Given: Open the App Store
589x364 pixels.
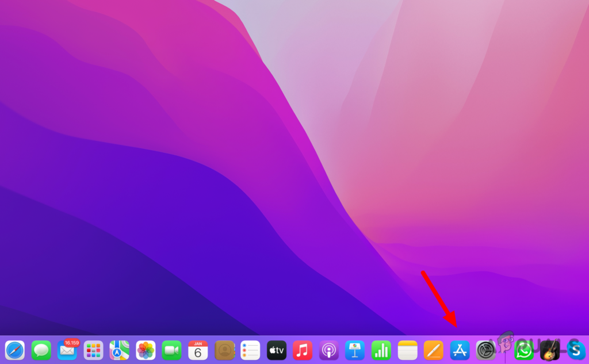Looking at the screenshot, I should pyautogui.click(x=460, y=350).
